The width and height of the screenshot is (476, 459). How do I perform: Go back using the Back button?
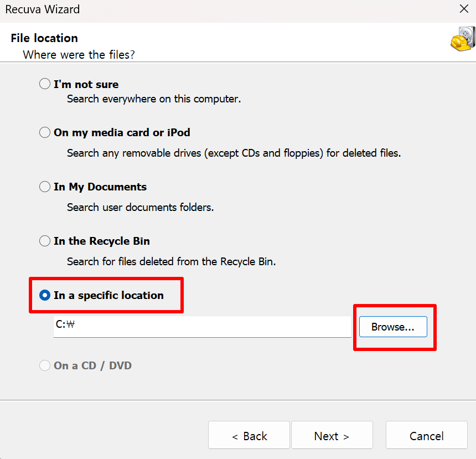tap(249, 435)
